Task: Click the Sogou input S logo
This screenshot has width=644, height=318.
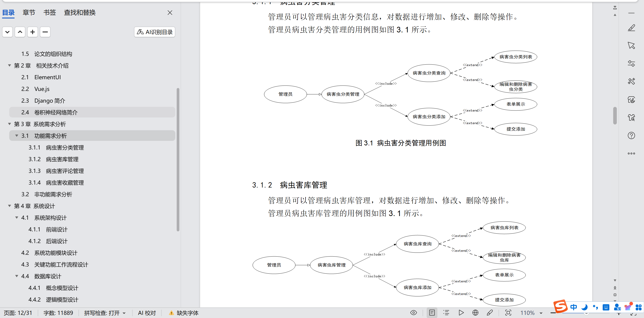Action: pos(560,306)
